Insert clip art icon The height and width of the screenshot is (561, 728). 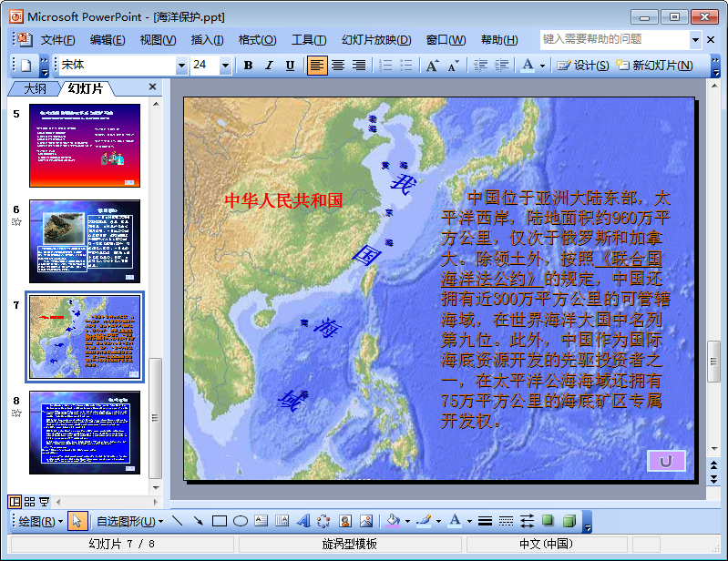click(x=345, y=522)
